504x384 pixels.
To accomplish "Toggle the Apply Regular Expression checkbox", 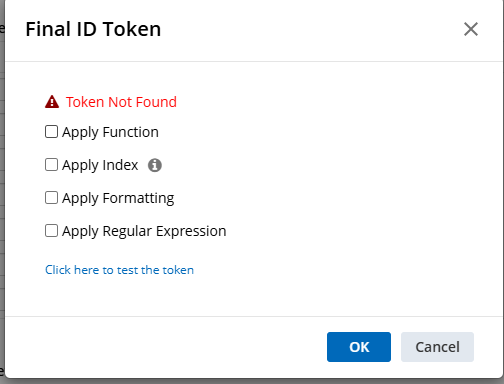I will click(x=51, y=231).
